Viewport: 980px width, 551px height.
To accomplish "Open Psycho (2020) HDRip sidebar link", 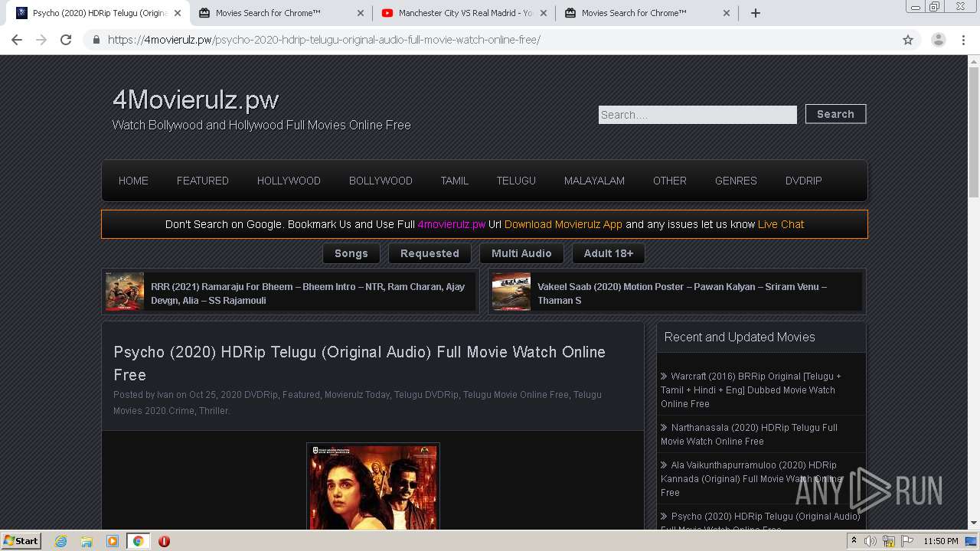I will [x=761, y=522].
